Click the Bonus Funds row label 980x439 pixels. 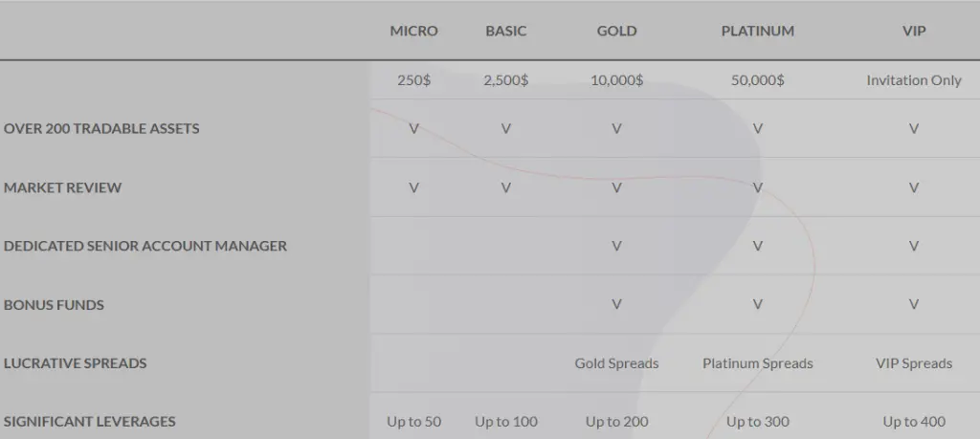(54, 305)
